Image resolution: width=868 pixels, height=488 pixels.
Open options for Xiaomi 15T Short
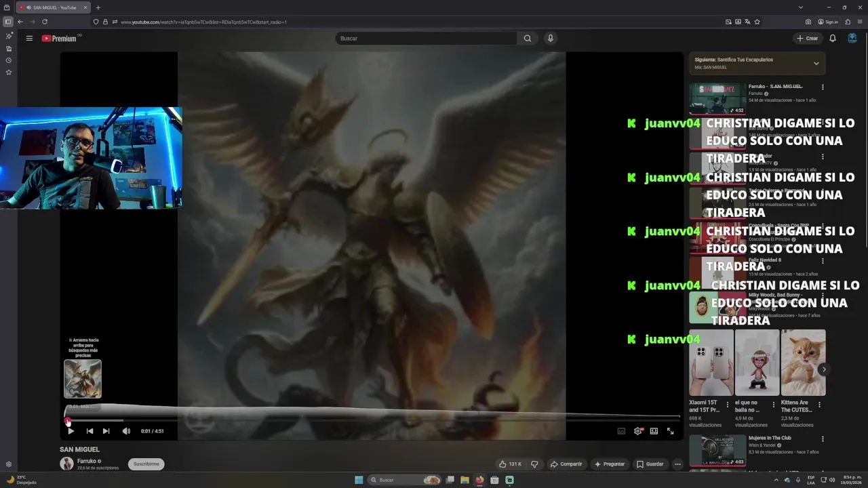(x=728, y=405)
